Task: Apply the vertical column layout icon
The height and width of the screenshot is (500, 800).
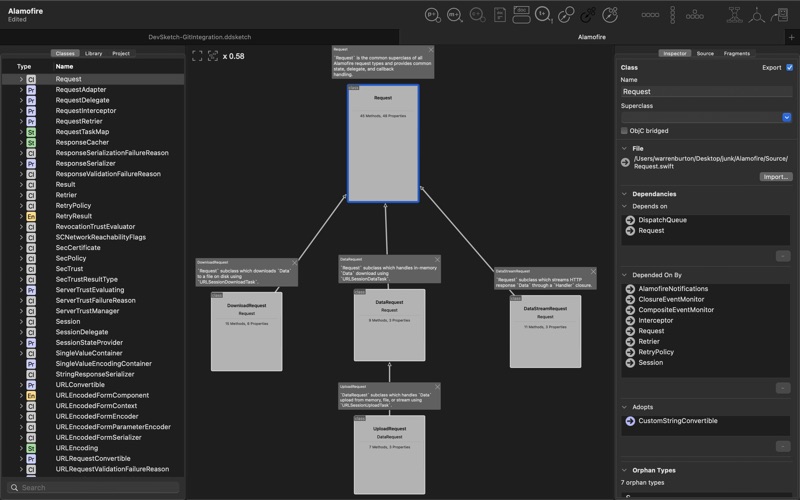Action: (672, 15)
